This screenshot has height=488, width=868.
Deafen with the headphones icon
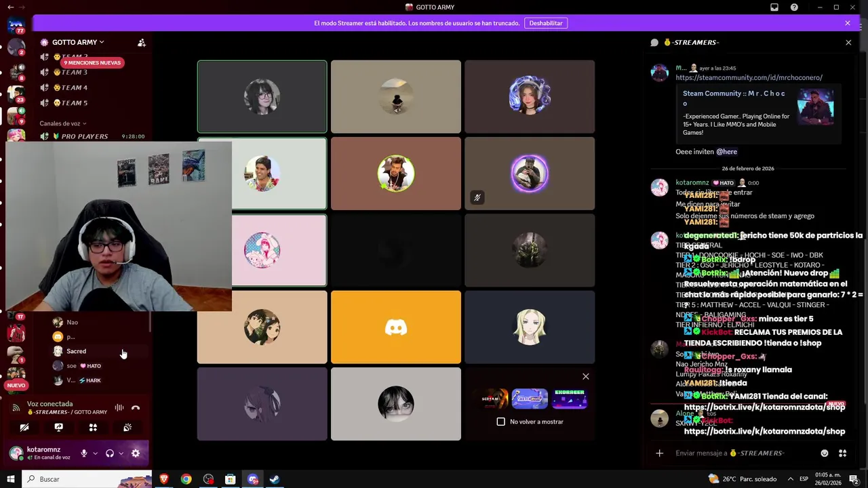(110, 453)
